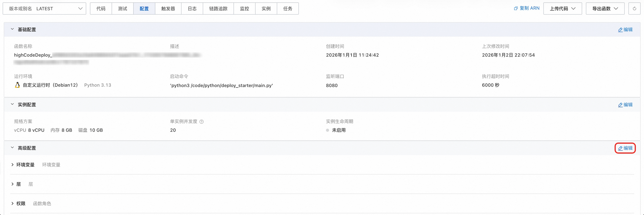644x215 pixels.
Task: Expand the 层 row
Action: click(x=12, y=184)
